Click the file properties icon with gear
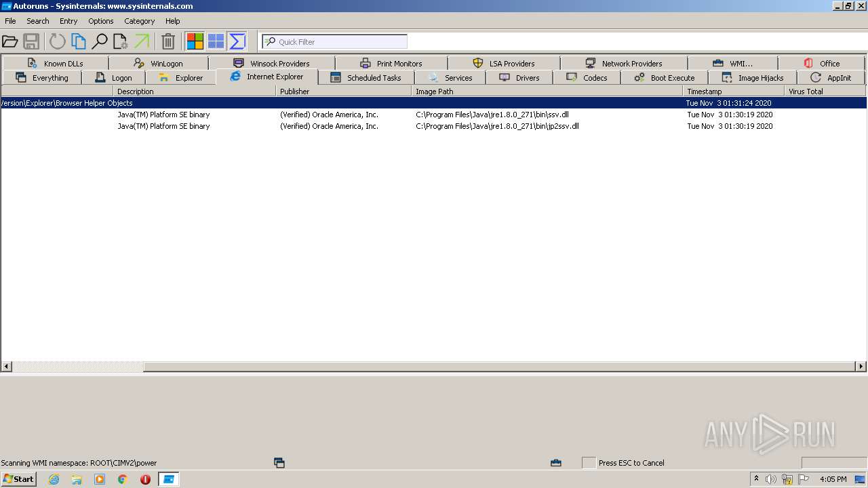 121,42
